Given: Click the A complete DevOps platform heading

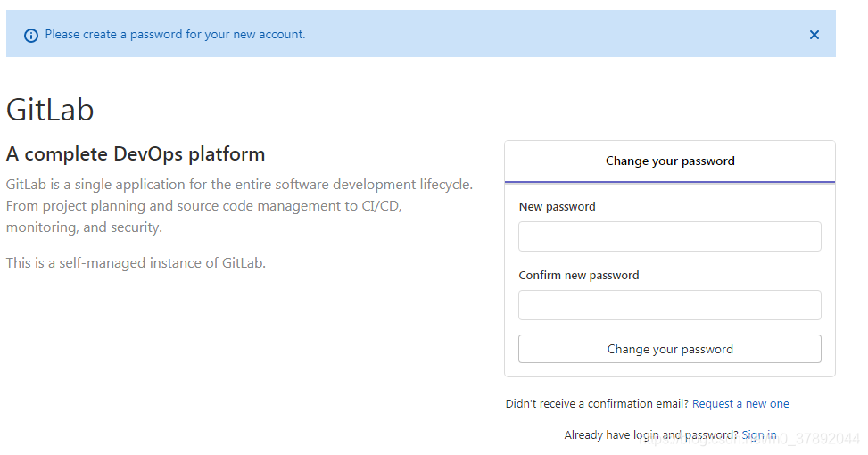Looking at the screenshot, I should point(136,153).
